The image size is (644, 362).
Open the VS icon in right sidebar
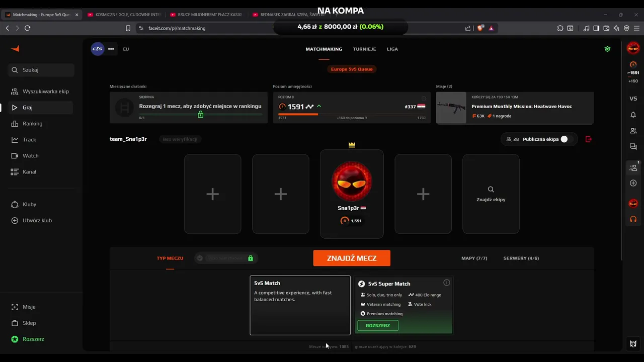(633, 99)
